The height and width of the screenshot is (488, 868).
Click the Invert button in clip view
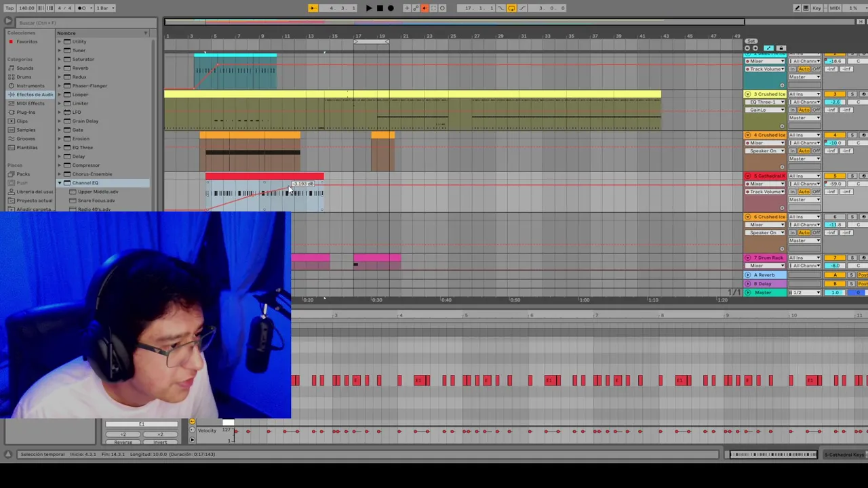tap(160, 442)
